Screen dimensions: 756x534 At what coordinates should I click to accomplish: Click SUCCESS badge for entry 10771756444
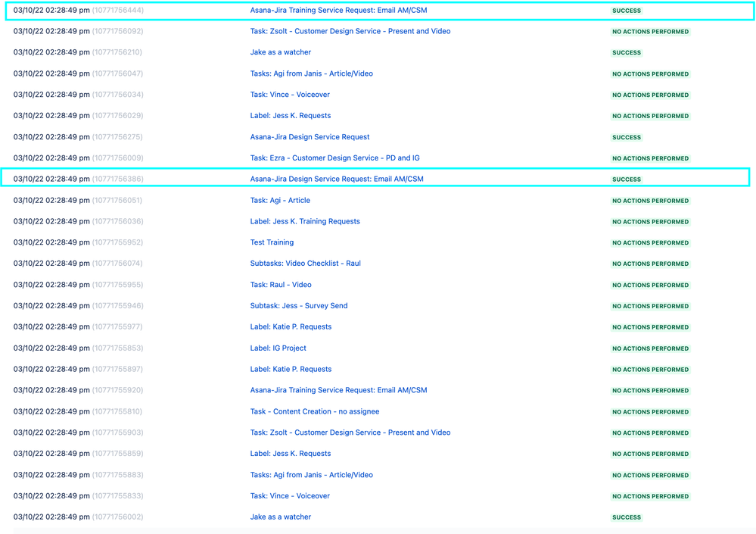coord(627,11)
